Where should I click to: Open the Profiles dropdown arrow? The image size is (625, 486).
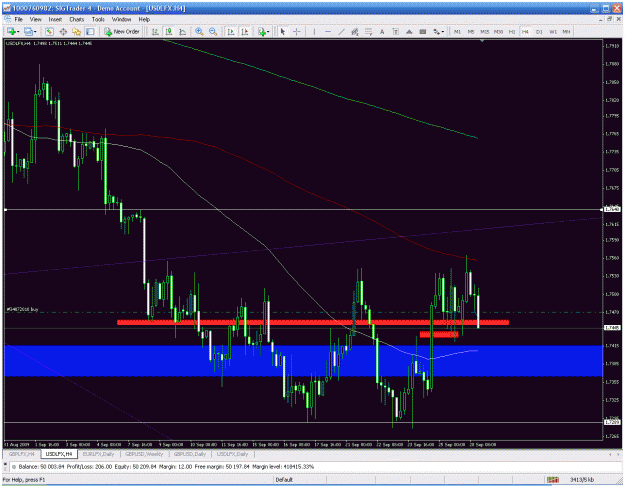point(35,32)
